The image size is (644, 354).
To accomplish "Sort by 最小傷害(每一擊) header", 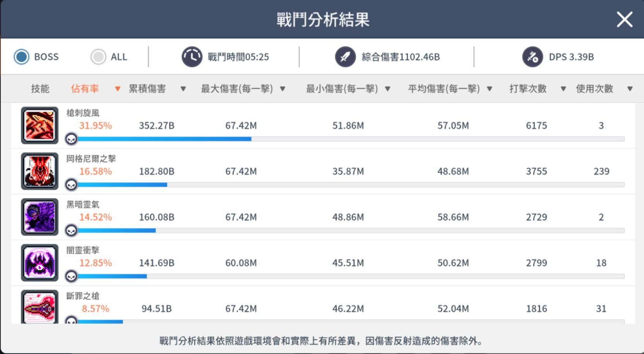I will (342, 89).
